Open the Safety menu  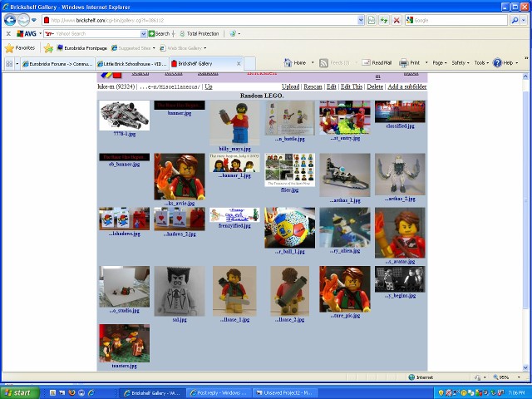[461, 63]
